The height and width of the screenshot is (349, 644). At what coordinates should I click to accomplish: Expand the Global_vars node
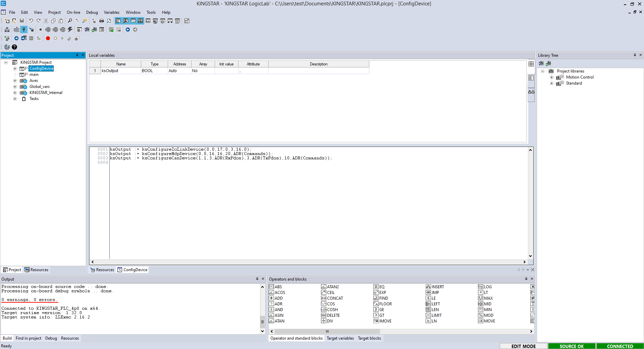click(15, 87)
